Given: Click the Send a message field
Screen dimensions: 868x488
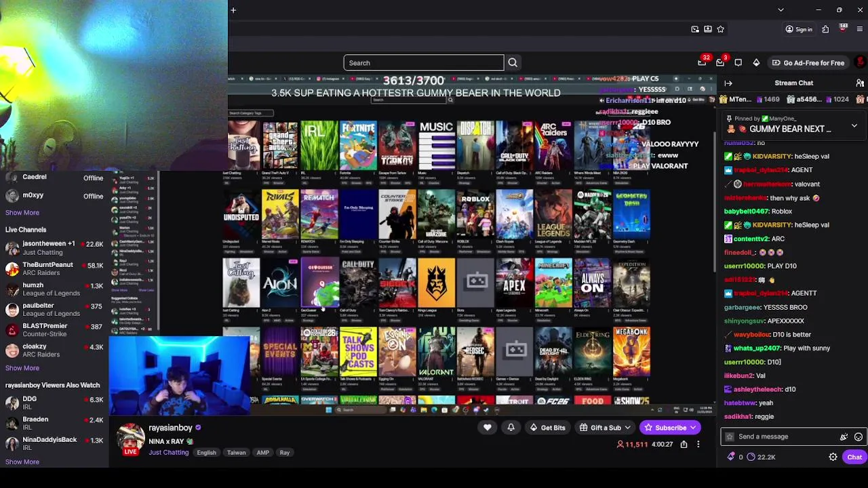Looking at the screenshot, I should tap(787, 436).
